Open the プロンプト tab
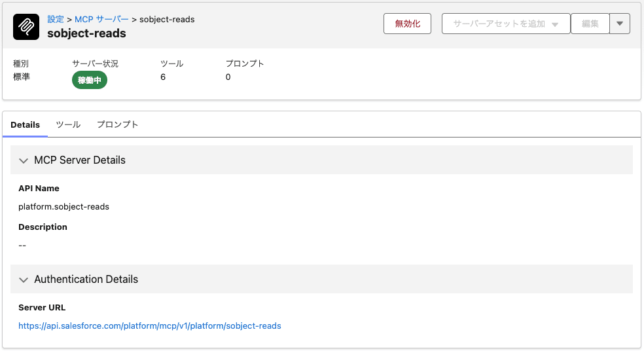The height and width of the screenshot is (351, 644). point(118,124)
